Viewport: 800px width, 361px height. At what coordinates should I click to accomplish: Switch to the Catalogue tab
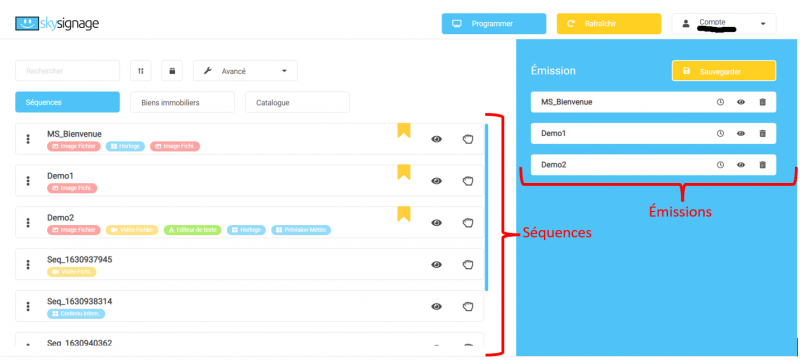[297, 102]
